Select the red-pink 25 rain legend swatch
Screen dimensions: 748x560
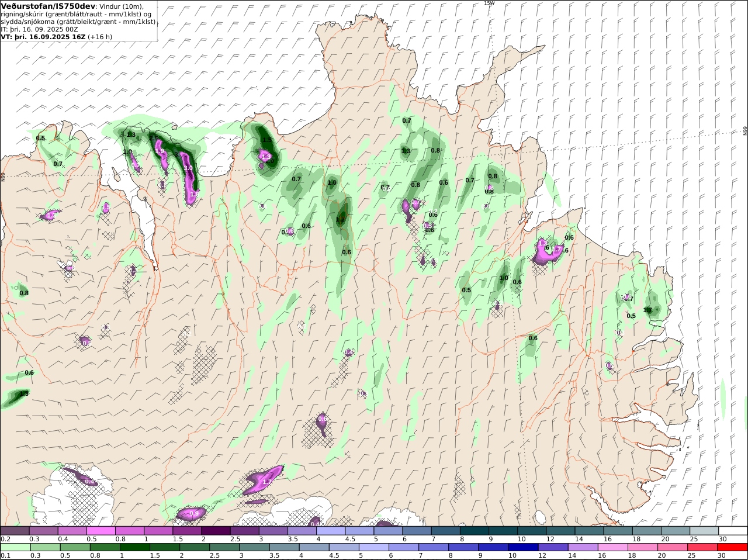[x=703, y=547]
